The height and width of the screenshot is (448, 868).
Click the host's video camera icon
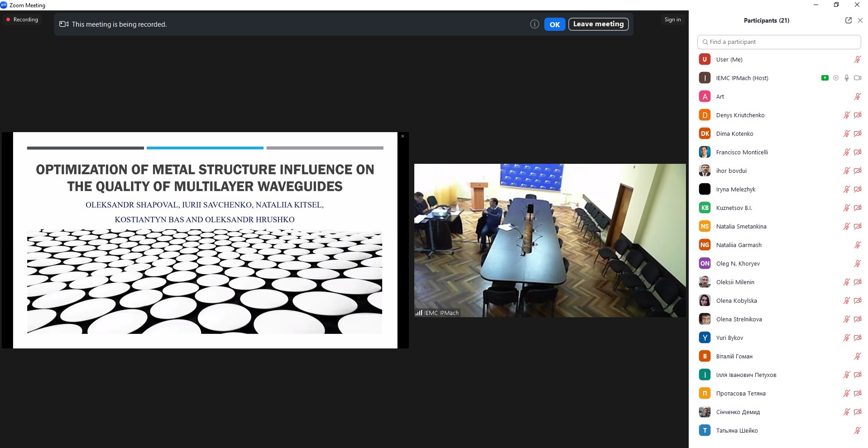click(858, 78)
